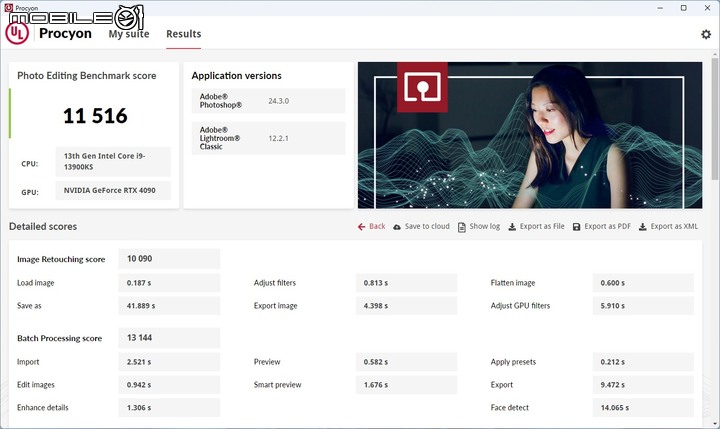Click Export value 9.472 s
The image size is (720, 429).
tap(643, 385)
